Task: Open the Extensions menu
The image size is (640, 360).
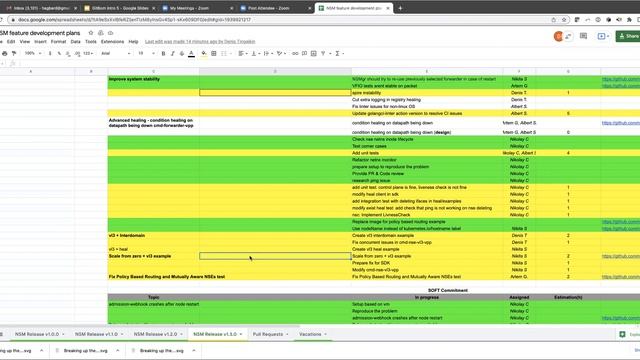Action: 112,42
